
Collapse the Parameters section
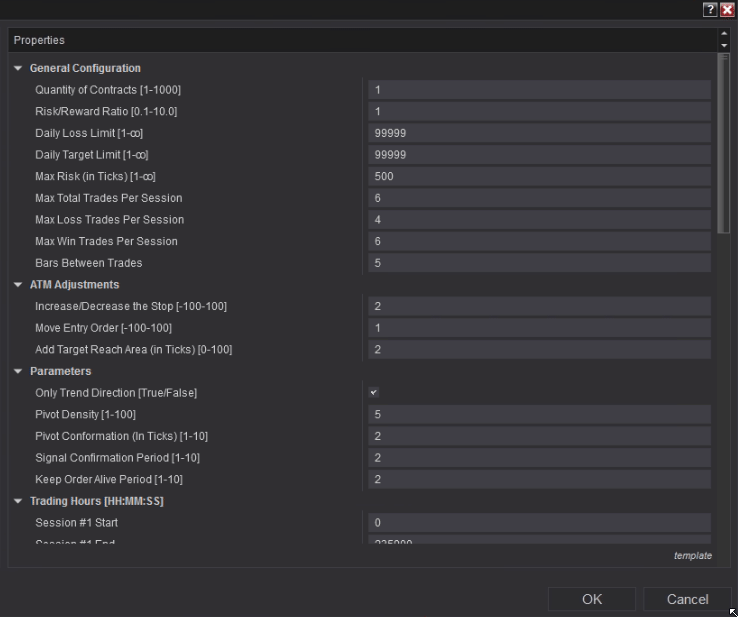coord(18,372)
